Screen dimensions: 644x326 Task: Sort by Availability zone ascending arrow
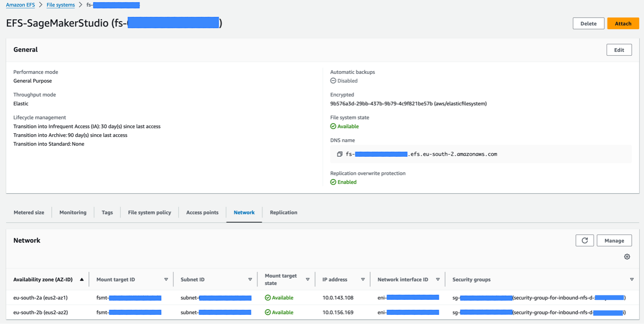click(x=82, y=280)
